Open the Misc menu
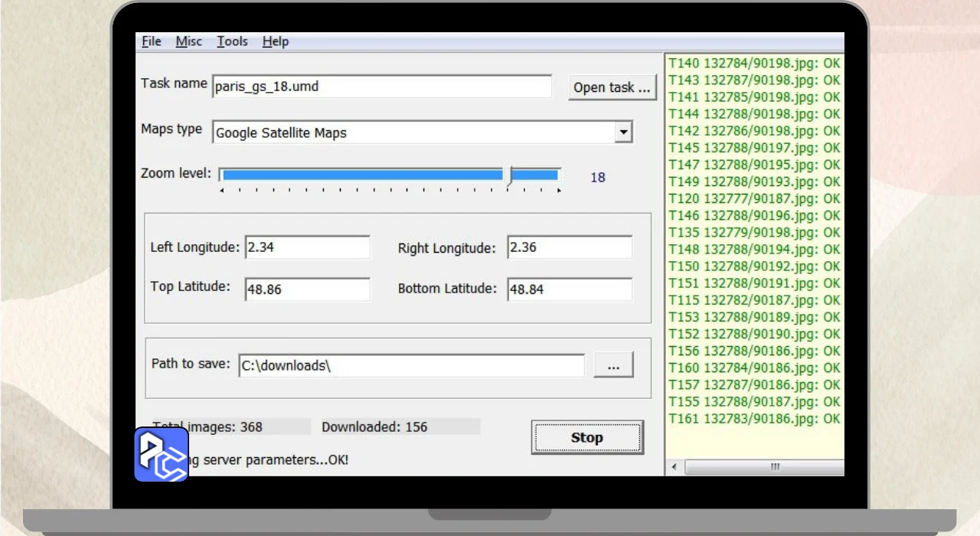 pos(189,41)
